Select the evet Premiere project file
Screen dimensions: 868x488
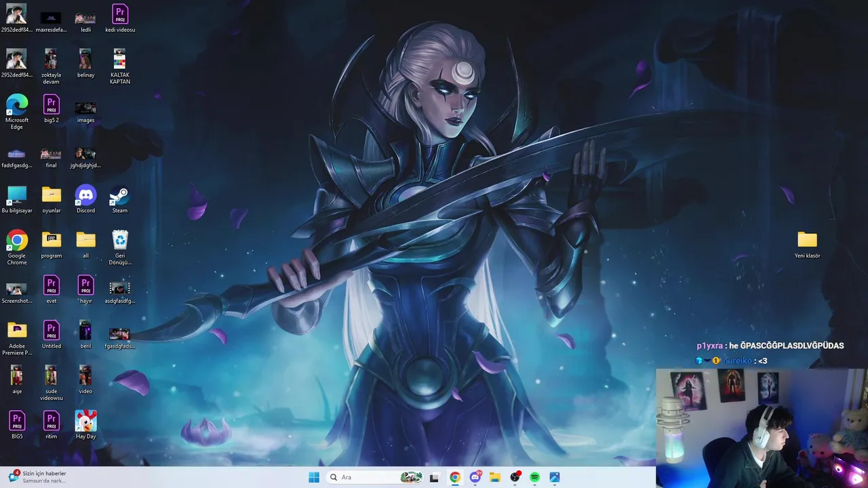coord(51,289)
